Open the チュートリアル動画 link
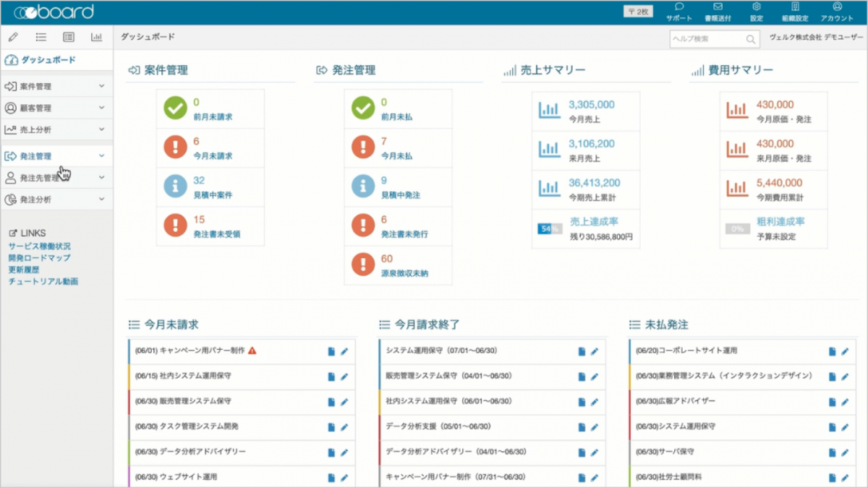Viewport: 868px width, 488px height. [43, 281]
